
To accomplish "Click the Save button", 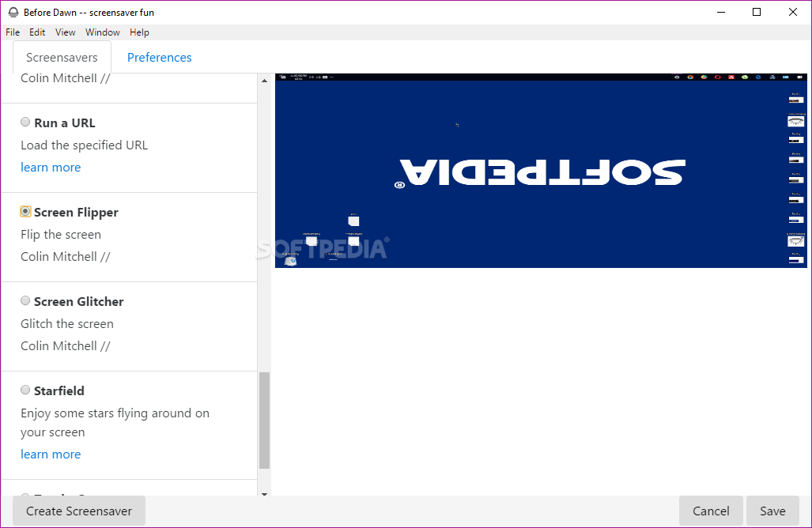I will (x=772, y=511).
